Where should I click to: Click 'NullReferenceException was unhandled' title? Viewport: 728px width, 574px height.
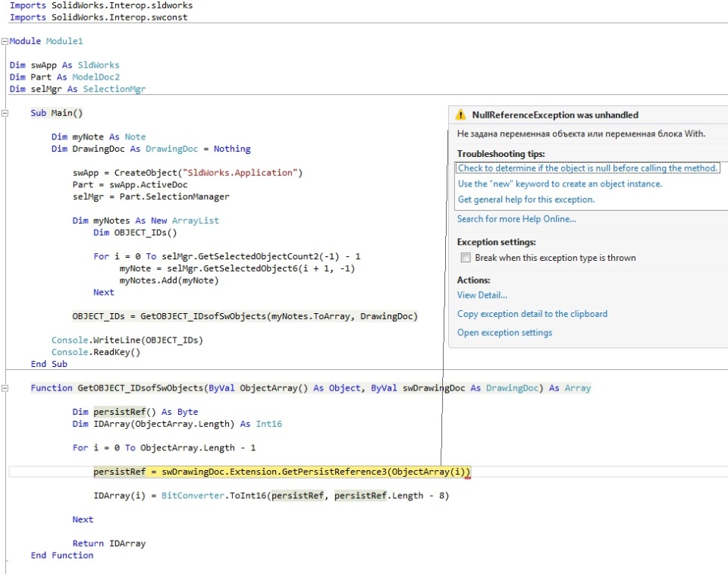point(555,114)
